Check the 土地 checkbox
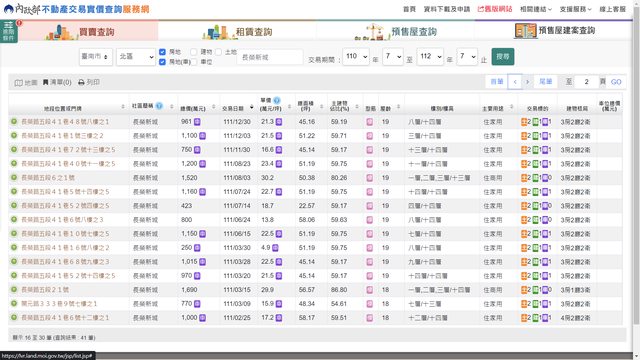 click(x=218, y=52)
